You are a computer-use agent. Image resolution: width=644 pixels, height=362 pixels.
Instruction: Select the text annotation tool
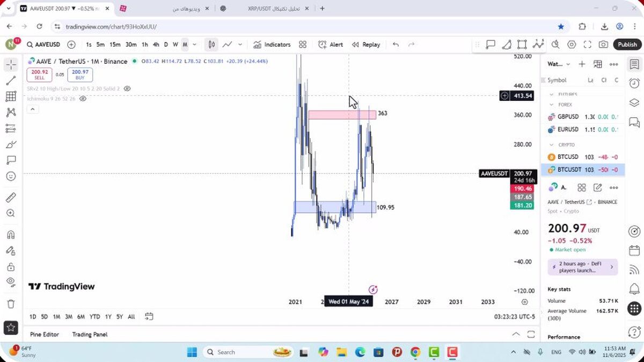[11, 160]
